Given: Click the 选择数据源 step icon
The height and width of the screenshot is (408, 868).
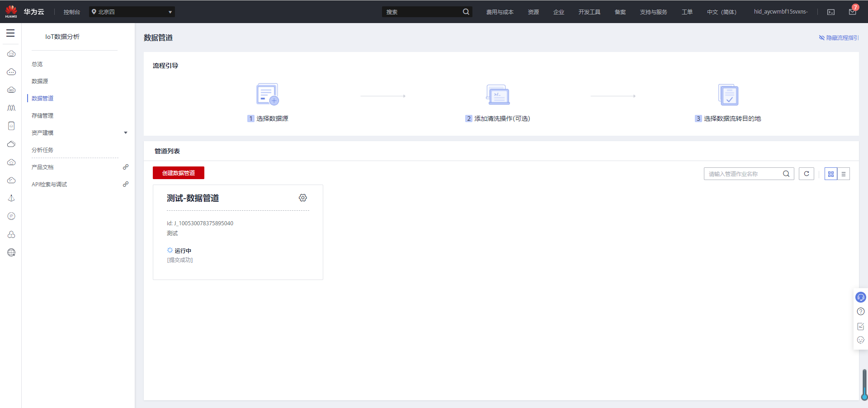Looking at the screenshot, I should point(268,94).
